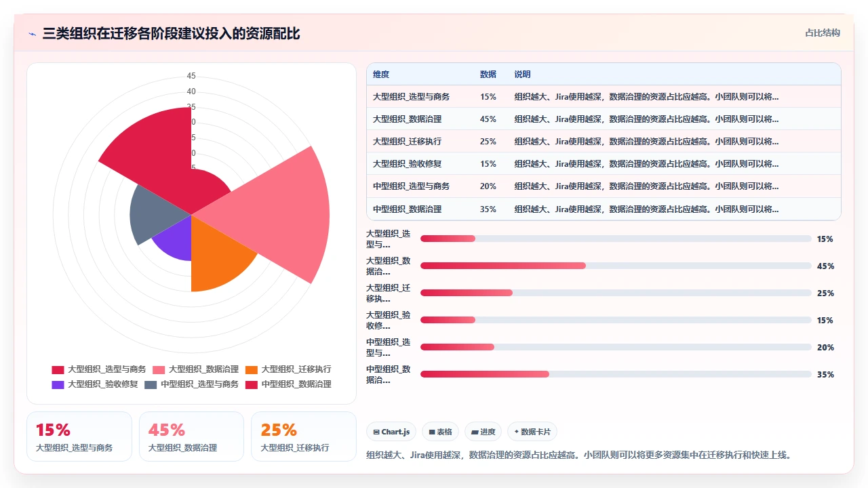Click the progress bar for 大型组织_数据治理
The image size is (868, 488).
pyautogui.click(x=616, y=266)
